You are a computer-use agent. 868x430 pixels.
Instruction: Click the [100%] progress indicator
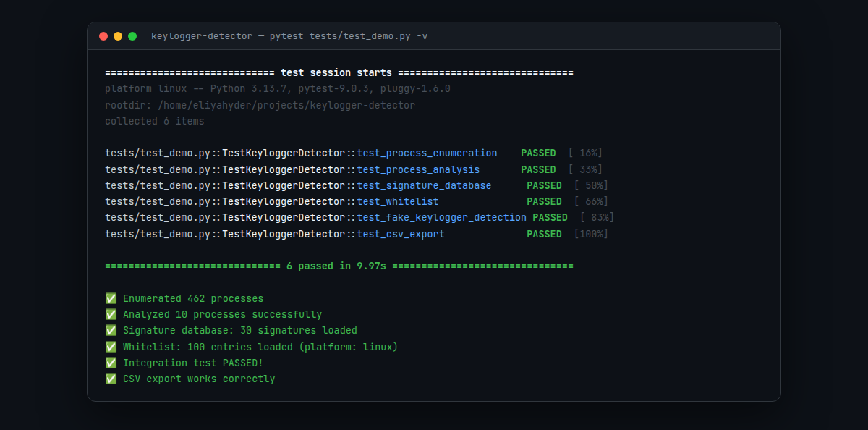tap(591, 234)
